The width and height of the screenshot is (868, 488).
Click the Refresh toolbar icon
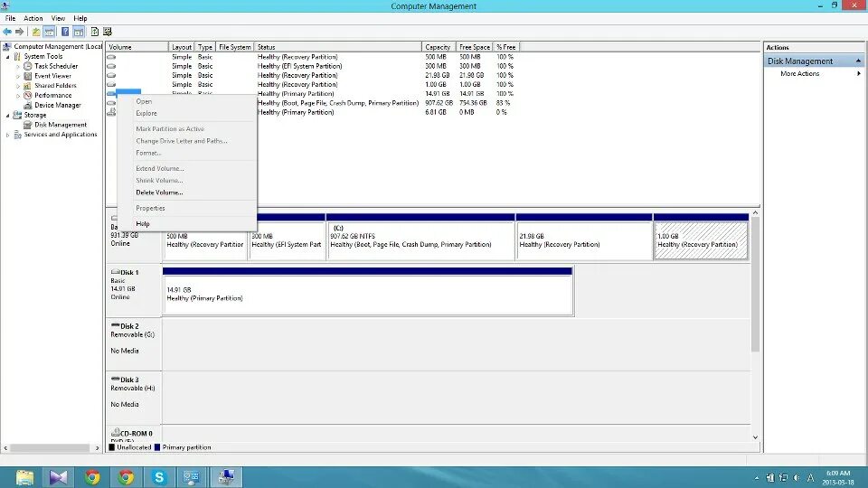95,32
